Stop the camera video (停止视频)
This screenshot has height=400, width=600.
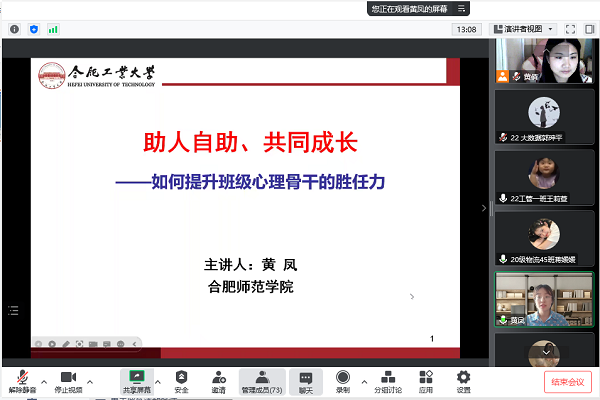click(68, 378)
